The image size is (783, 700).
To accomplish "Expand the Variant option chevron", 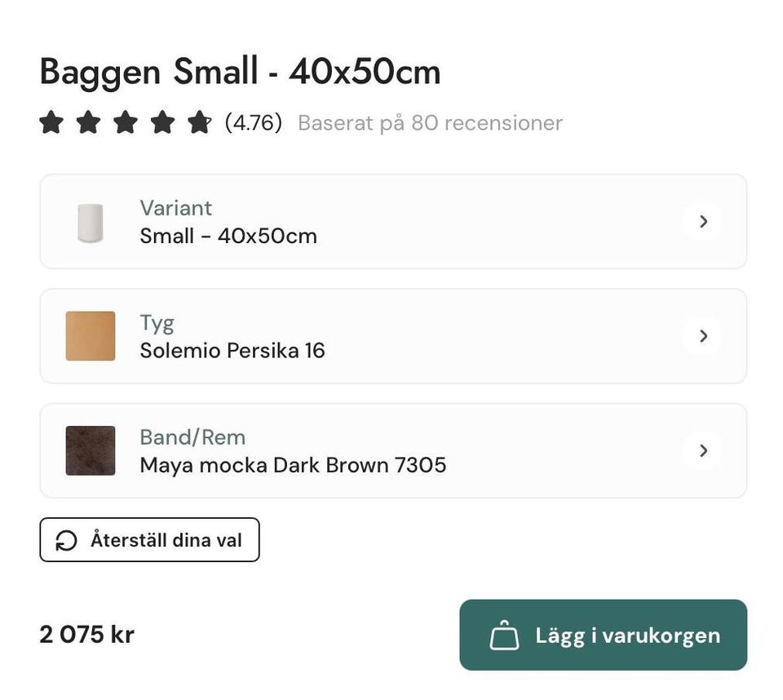I will pyautogui.click(x=703, y=221).
